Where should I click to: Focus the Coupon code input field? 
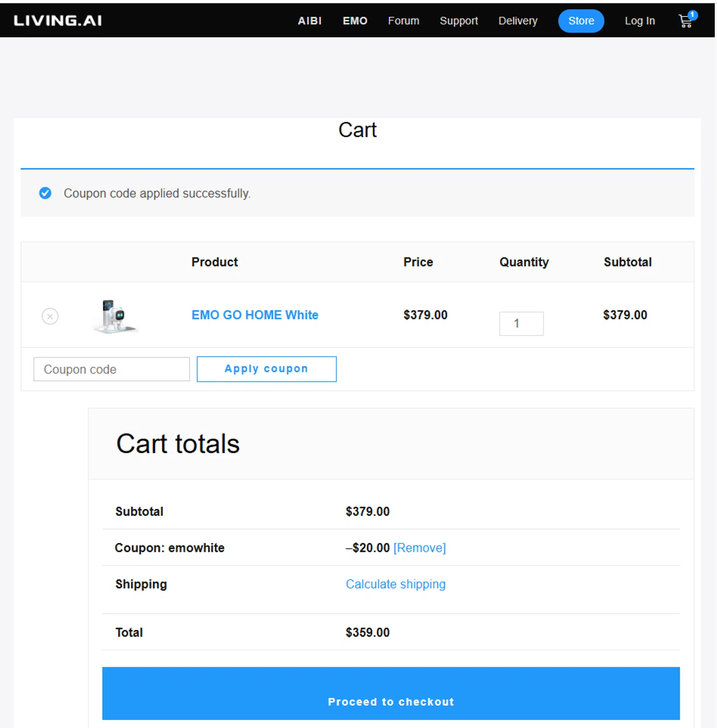coord(112,369)
